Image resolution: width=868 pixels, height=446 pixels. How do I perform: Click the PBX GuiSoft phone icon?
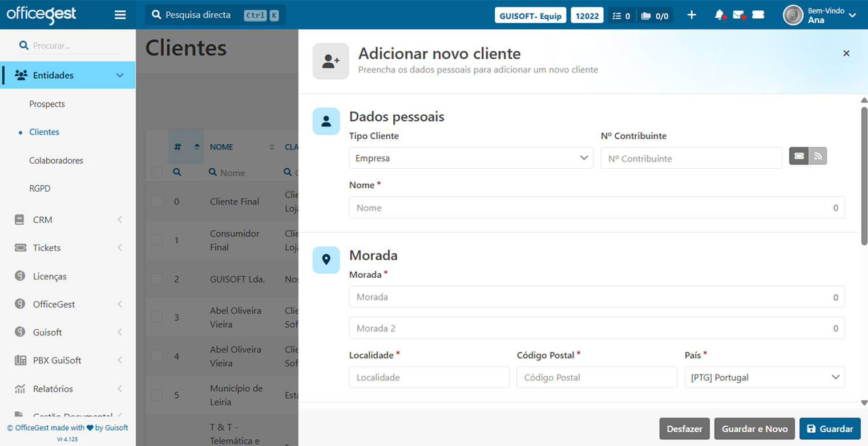point(21,360)
